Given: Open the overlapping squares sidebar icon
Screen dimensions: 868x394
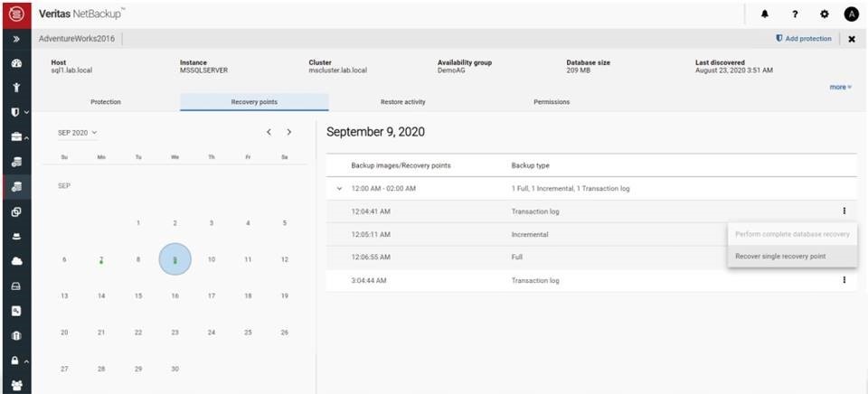Looking at the screenshot, I should [x=16, y=211].
